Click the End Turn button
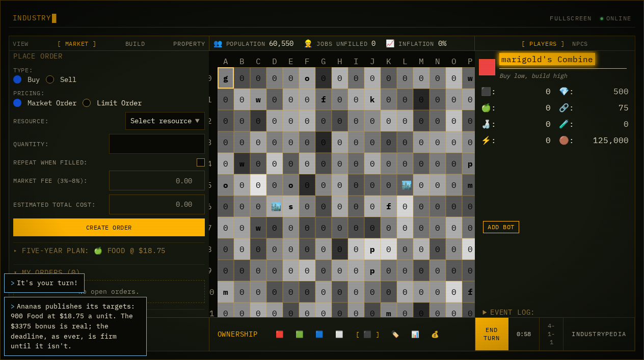This screenshot has height=360, width=644. tap(492, 334)
